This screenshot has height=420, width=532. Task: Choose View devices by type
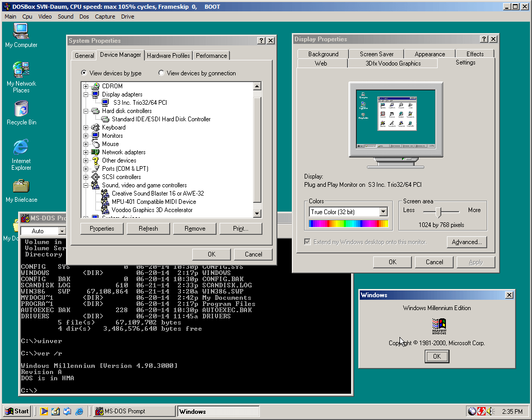pyautogui.click(x=112, y=73)
